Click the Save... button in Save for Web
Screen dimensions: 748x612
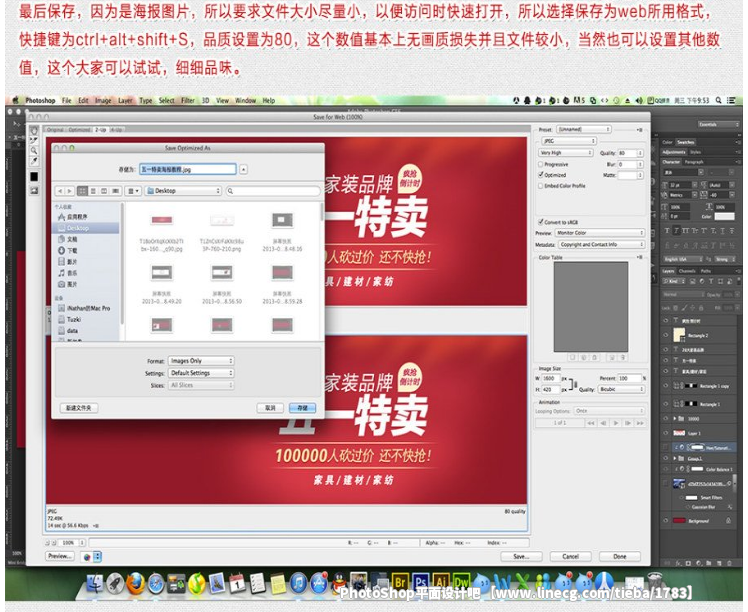point(521,557)
